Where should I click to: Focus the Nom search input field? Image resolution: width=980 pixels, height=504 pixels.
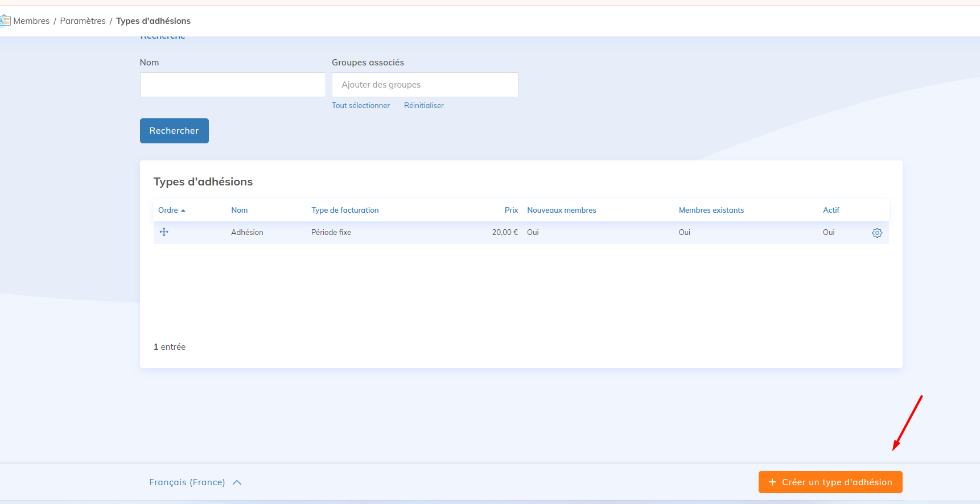[x=233, y=85]
